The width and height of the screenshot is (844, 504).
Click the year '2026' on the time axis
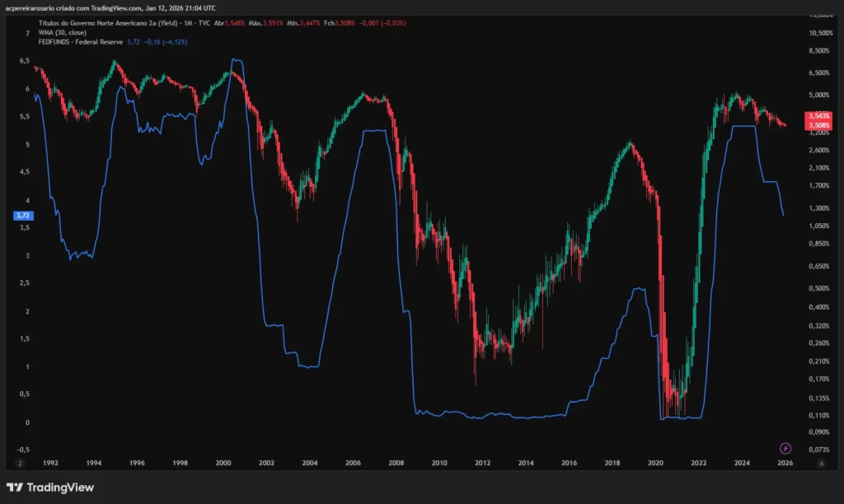785,463
